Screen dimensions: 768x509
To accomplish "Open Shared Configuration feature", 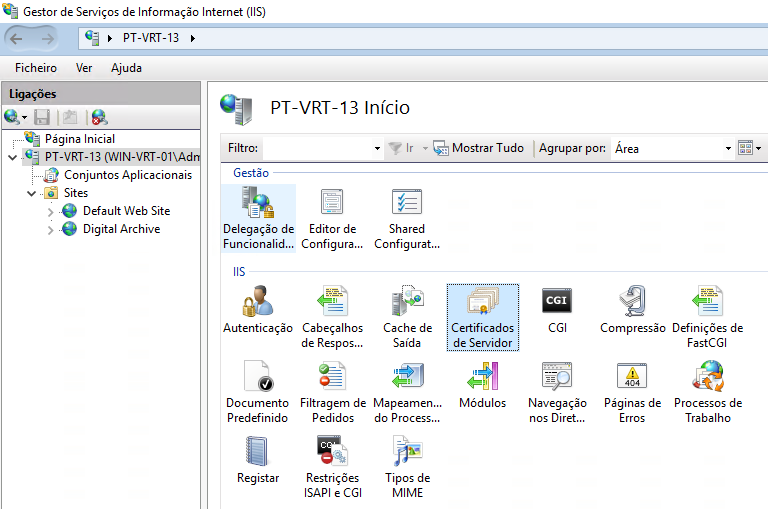I will coord(407,218).
